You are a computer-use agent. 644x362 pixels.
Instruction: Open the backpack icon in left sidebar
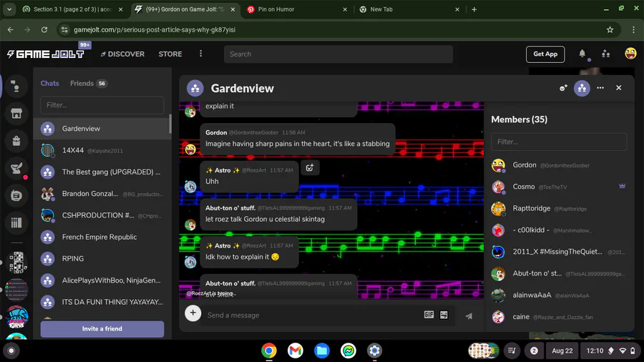coord(16,141)
